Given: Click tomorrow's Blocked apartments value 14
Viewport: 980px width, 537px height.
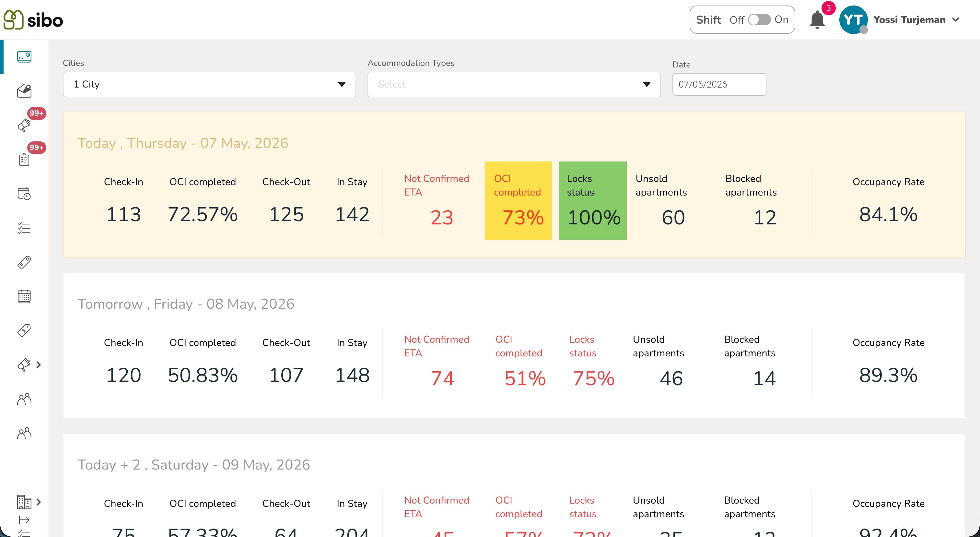Looking at the screenshot, I should [764, 378].
